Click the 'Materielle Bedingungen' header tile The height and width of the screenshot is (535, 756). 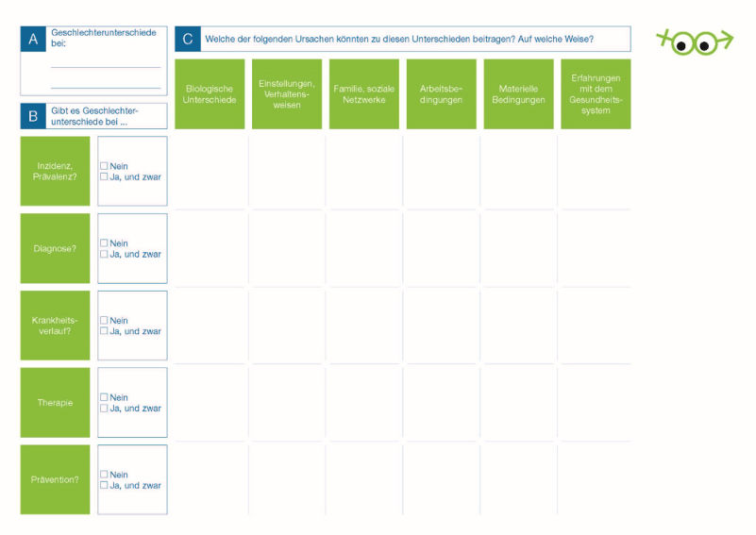click(518, 94)
